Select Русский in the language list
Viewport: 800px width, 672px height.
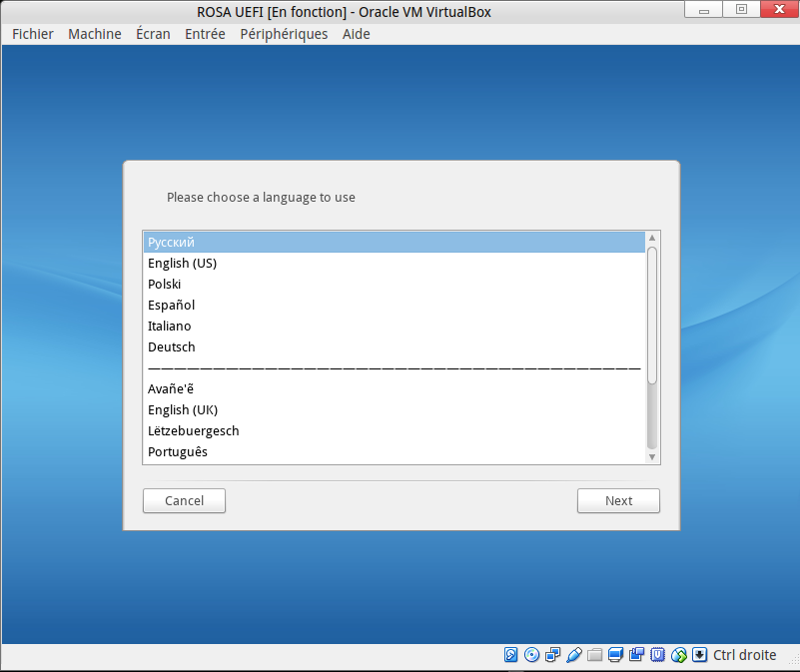(x=395, y=242)
